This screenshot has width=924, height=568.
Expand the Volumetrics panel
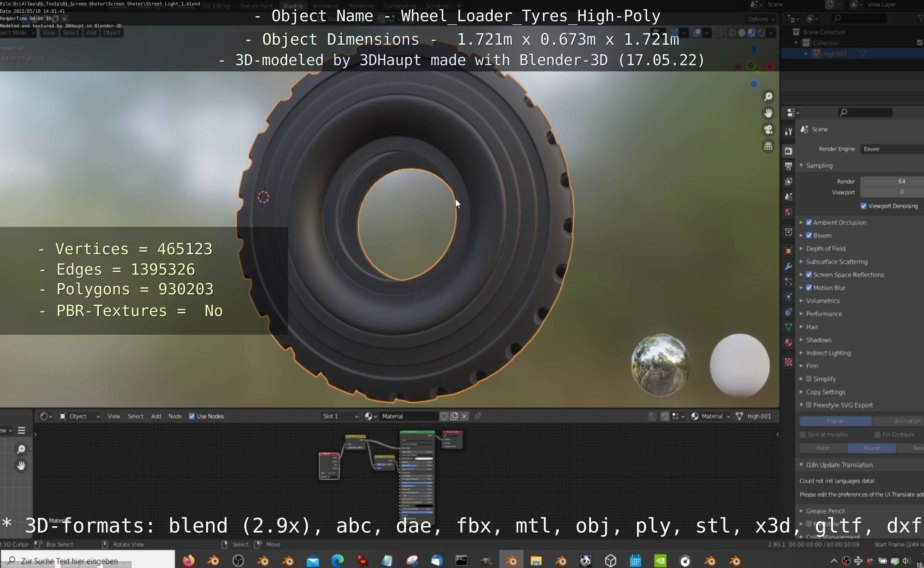(x=822, y=301)
